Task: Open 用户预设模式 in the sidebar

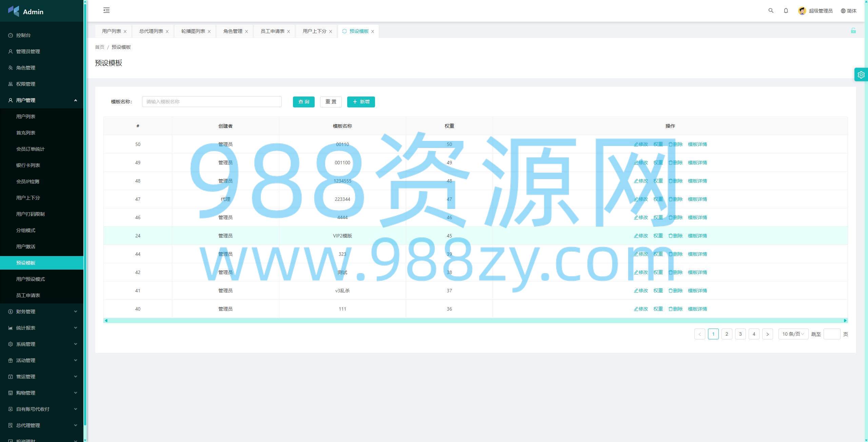Action: (31, 279)
